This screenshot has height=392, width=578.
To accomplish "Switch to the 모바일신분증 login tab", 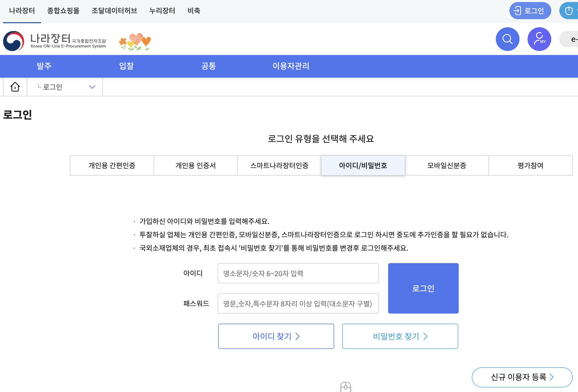I will coord(447,165).
